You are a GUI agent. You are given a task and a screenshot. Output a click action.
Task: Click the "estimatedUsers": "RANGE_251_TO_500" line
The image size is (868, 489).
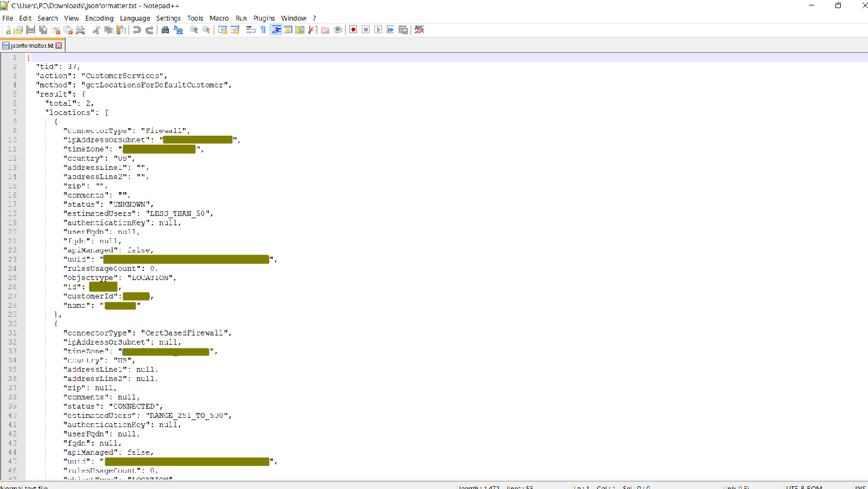point(148,416)
